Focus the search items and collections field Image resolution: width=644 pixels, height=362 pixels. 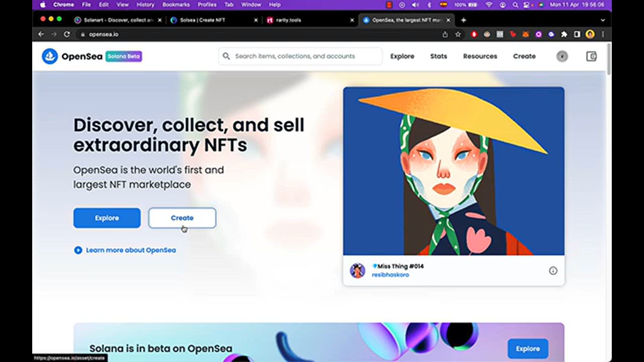pos(300,56)
